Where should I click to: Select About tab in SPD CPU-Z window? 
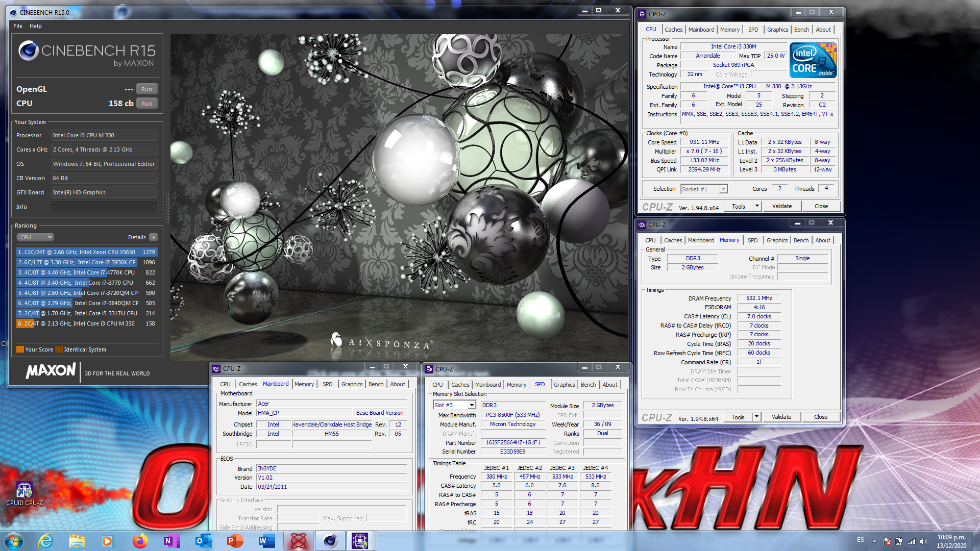(x=610, y=385)
